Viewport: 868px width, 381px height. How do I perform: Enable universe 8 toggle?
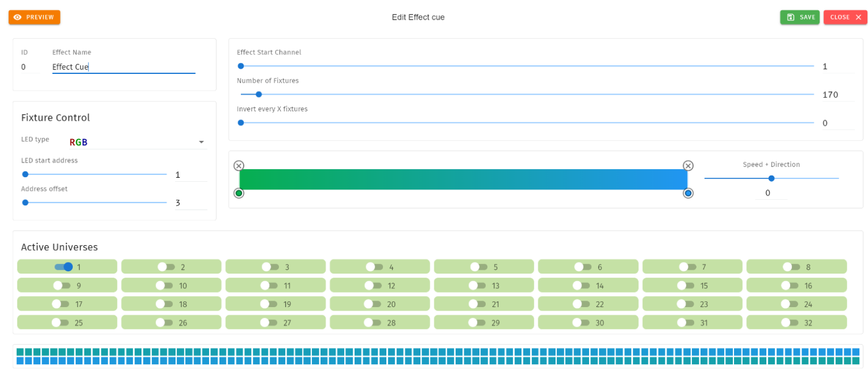click(x=791, y=267)
